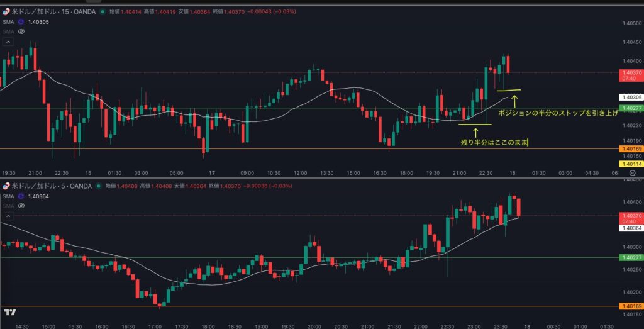Screen dimensions: 644x329
Task: Select the yellow text note 残り半分はここのまま
Action: (x=494, y=143)
